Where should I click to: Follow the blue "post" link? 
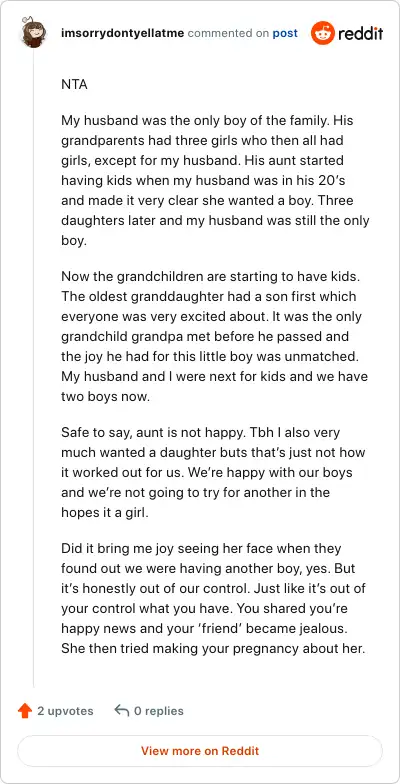(x=285, y=34)
